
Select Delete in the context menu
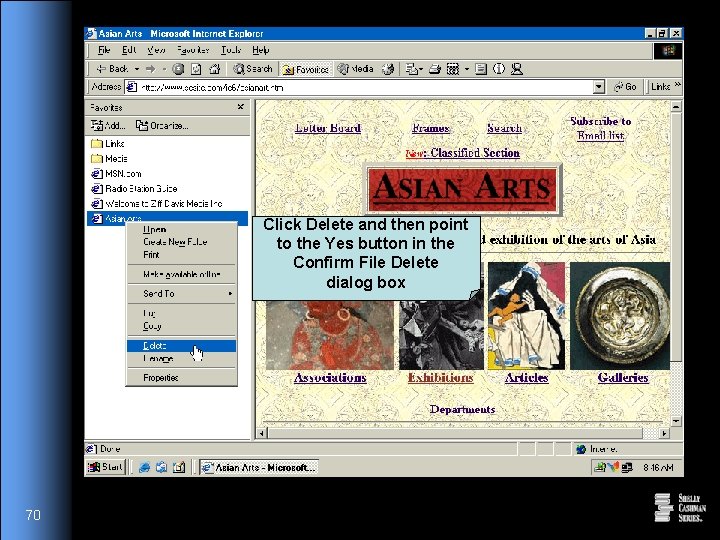tap(156, 346)
